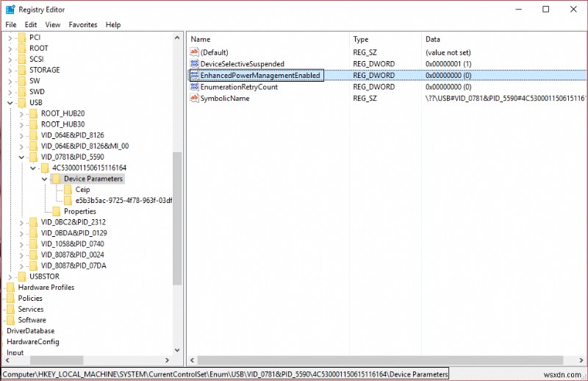
Task: Click the SCSI folder icon
Action: 22,59
